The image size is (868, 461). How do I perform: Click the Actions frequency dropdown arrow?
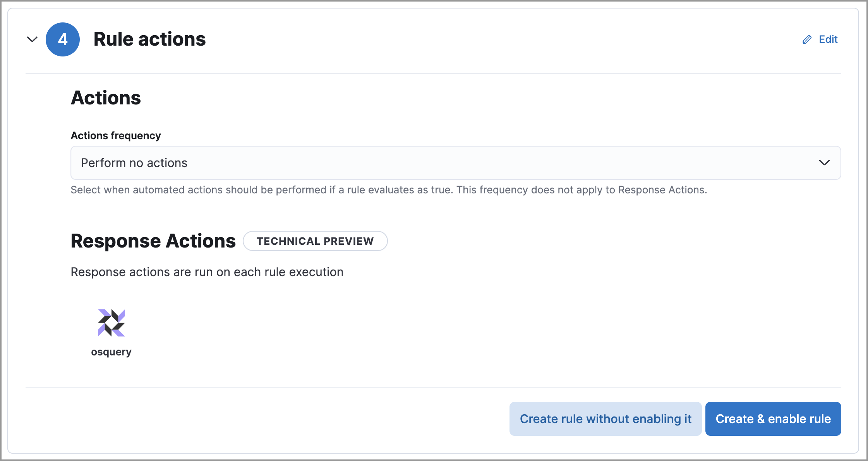pyautogui.click(x=824, y=163)
